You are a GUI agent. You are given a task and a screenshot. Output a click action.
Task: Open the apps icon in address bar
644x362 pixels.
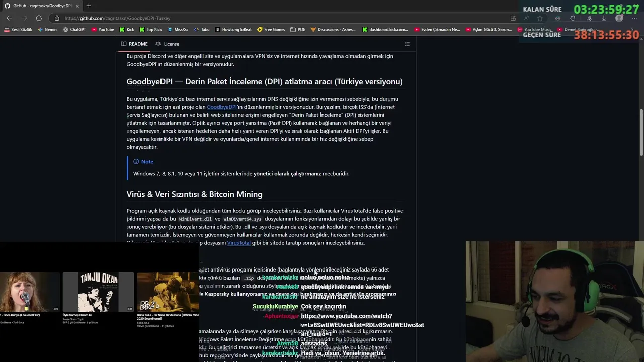(513, 18)
